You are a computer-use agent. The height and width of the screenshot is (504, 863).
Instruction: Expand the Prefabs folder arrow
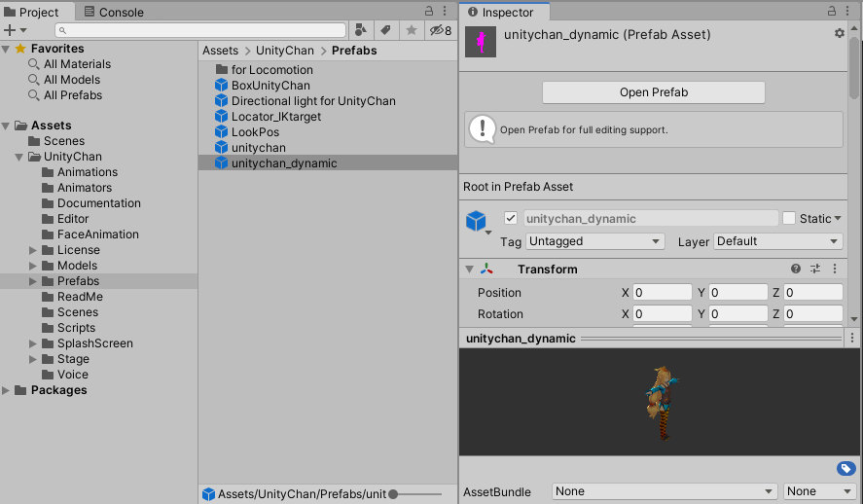(x=33, y=281)
